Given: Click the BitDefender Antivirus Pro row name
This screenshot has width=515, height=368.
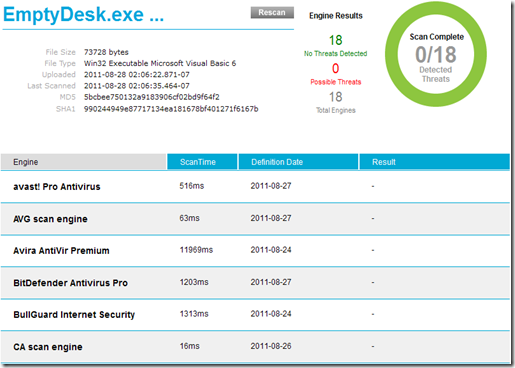Looking at the screenshot, I should tap(70, 283).
